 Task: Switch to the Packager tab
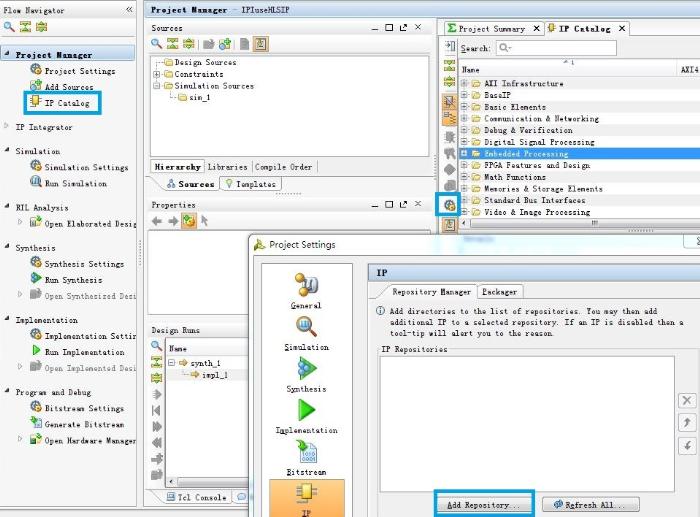pyautogui.click(x=499, y=292)
